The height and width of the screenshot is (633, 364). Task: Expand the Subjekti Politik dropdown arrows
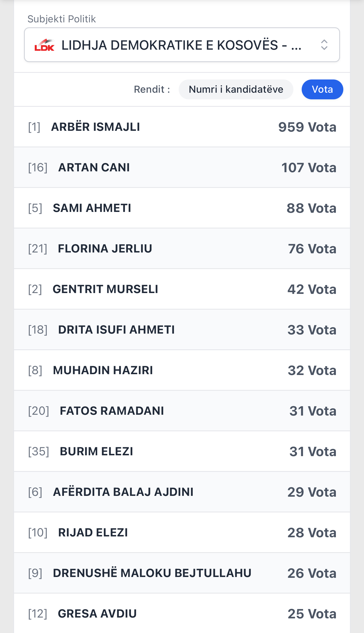pyautogui.click(x=324, y=45)
